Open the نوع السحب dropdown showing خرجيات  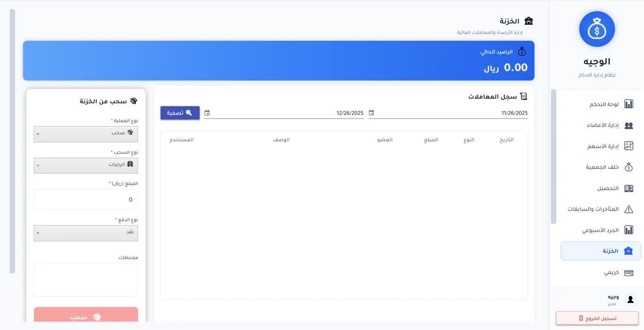point(86,166)
